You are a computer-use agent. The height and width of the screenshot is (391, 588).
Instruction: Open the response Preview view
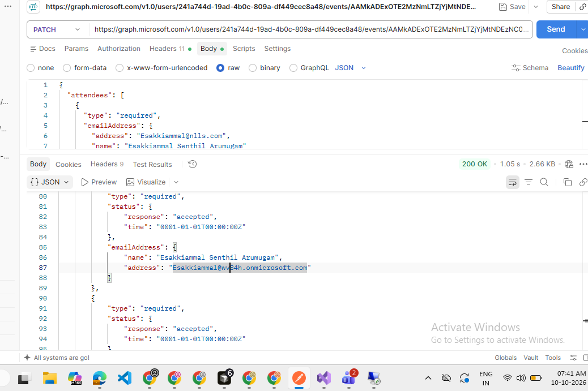(99, 182)
